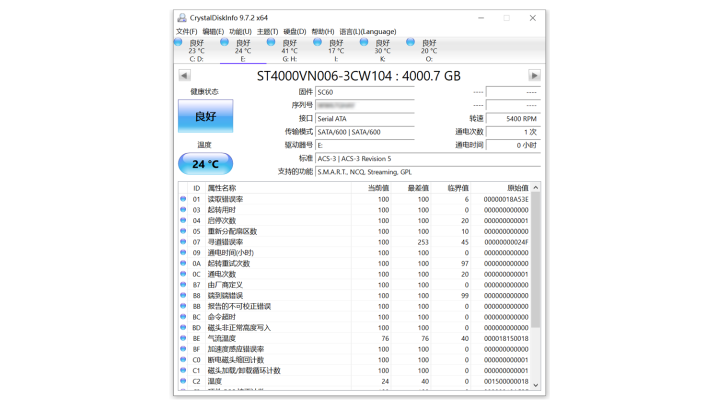Click the 属性名称 column header
The height and width of the screenshot is (411, 719).
click(x=278, y=188)
